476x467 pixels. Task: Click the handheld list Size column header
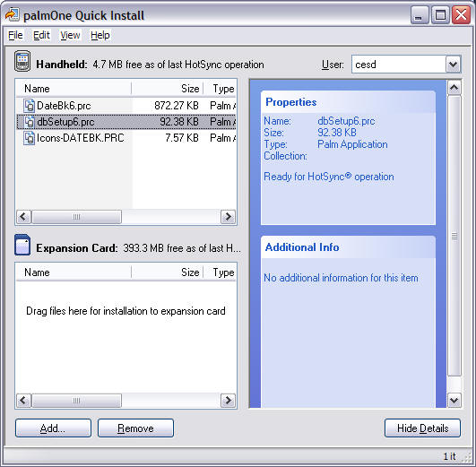click(x=168, y=89)
